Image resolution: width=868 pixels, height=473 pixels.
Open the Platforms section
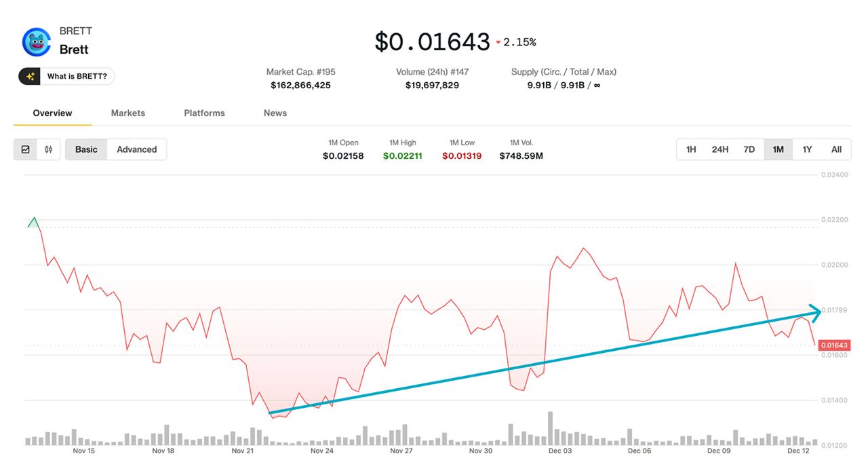click(204, 113)
